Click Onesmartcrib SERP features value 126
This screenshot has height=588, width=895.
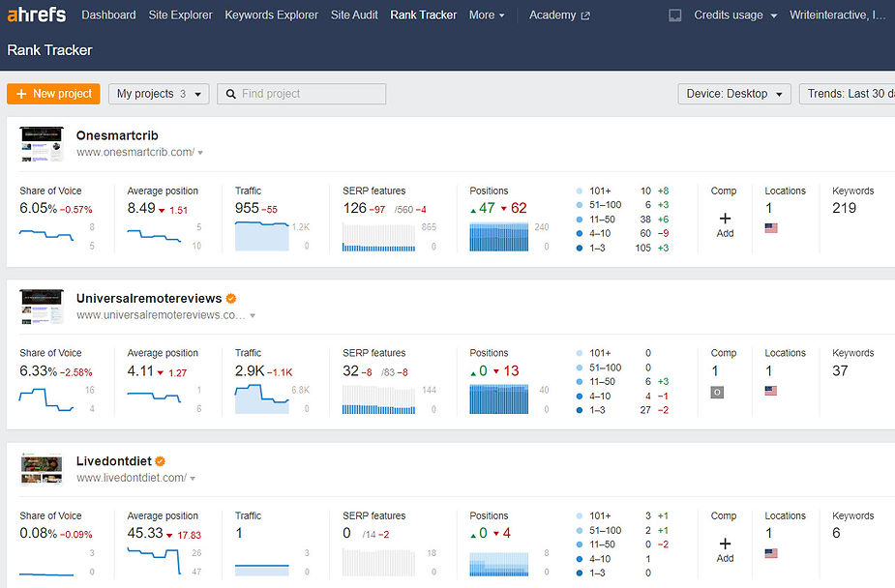click(354, 208)
